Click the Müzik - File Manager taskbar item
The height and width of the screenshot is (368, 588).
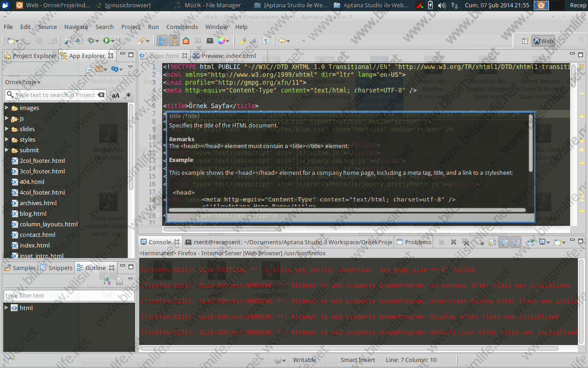point(209,5)
